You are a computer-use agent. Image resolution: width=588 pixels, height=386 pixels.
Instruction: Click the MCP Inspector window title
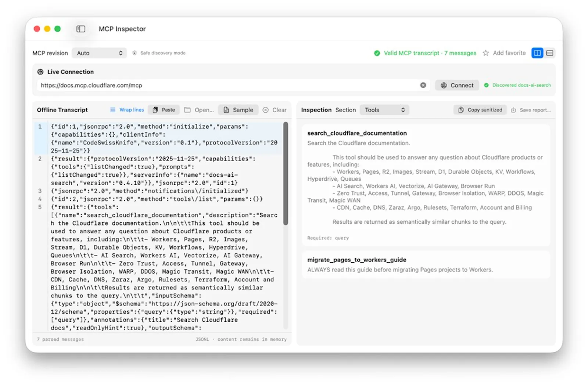coord(122,29)
